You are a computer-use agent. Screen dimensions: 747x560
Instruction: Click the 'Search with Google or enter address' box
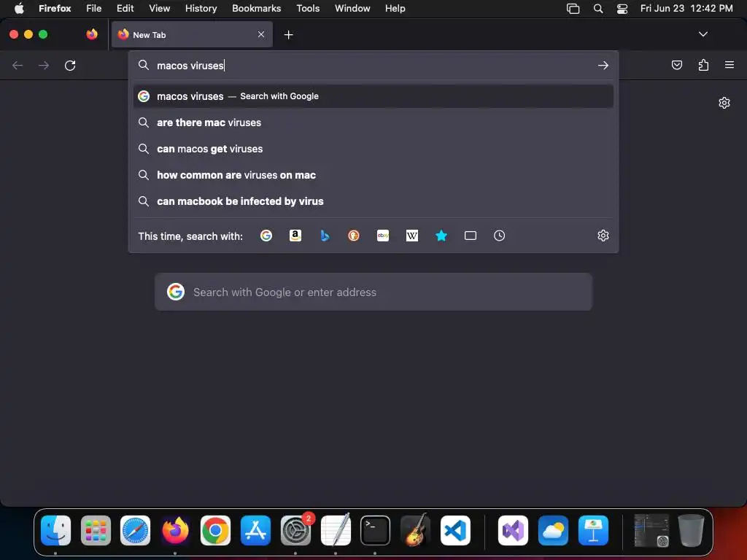click(373, 292)
